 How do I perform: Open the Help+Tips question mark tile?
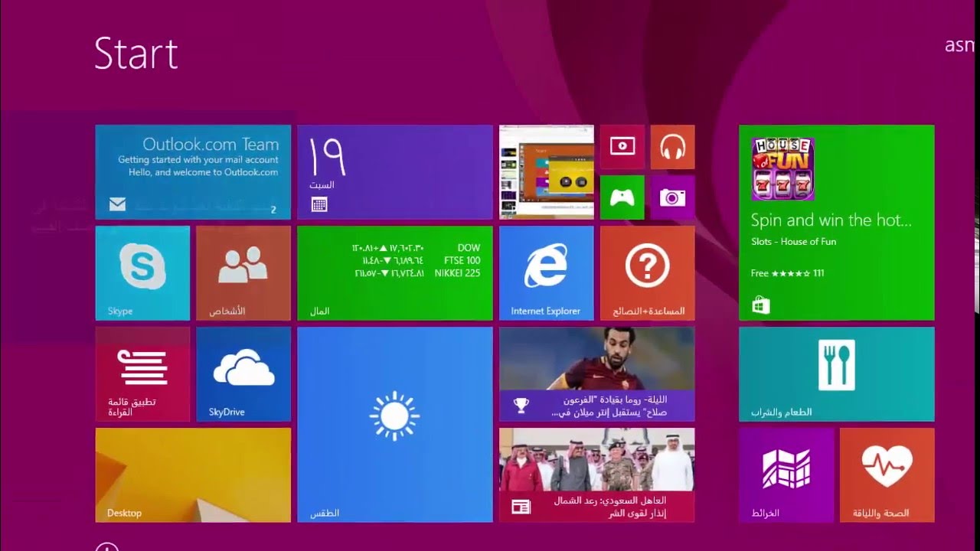click(x=648, y=273)
